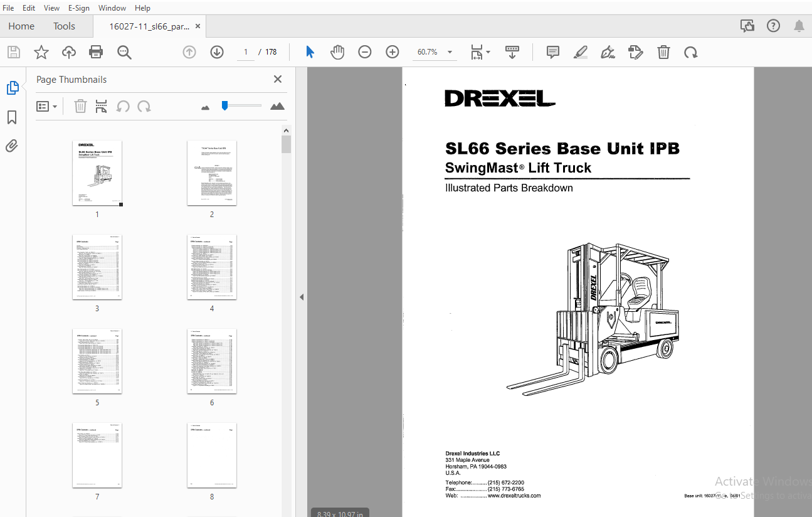Screen dimensions: 812x517
Task: Select page 1 thumbnail
Action: pyautogui.click(x=97, y=173)
